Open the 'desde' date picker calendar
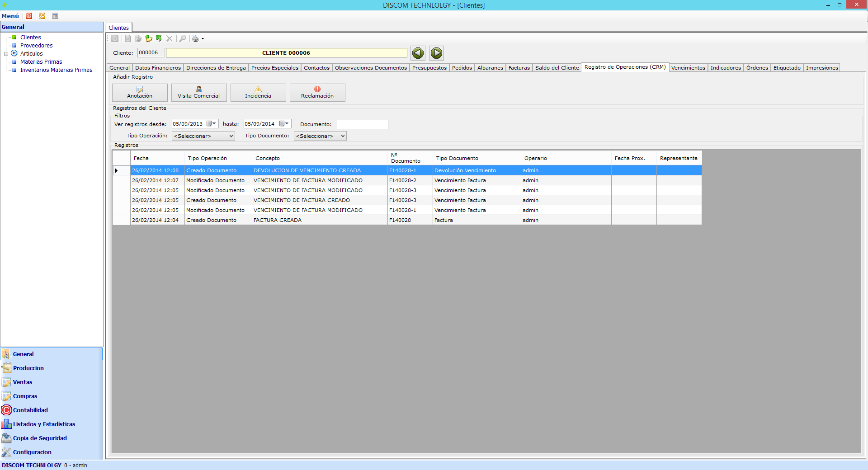Image resolution: width=868 pixels, height=470 pixels. (211, 124)
